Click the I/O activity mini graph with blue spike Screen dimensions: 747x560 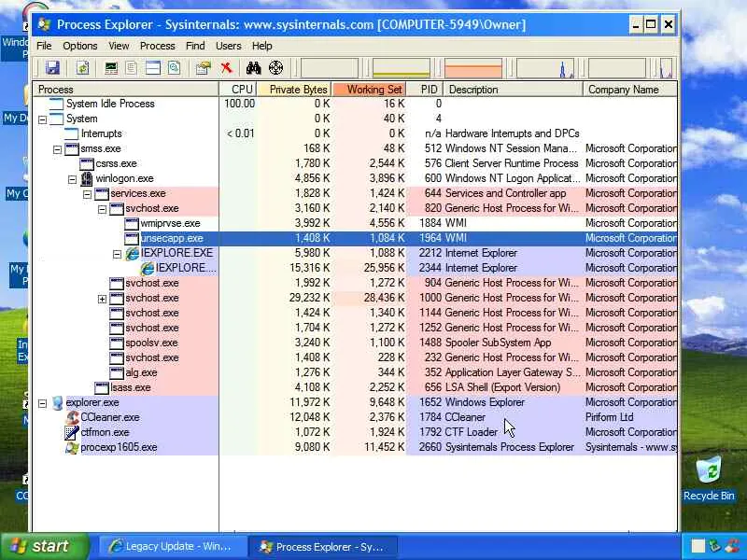[x=545, y=68]
